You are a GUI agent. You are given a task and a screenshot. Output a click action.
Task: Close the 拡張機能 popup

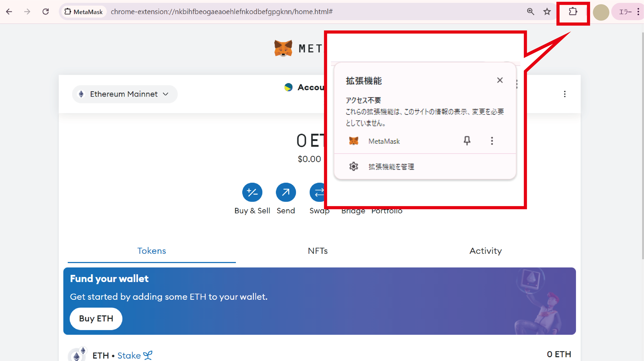coord(500,80)
